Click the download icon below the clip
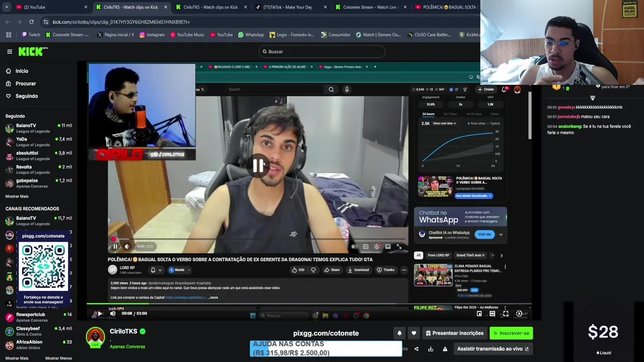The height and width of the screenshot is (362, 644). pyautogui.click(x=431, y=349)
